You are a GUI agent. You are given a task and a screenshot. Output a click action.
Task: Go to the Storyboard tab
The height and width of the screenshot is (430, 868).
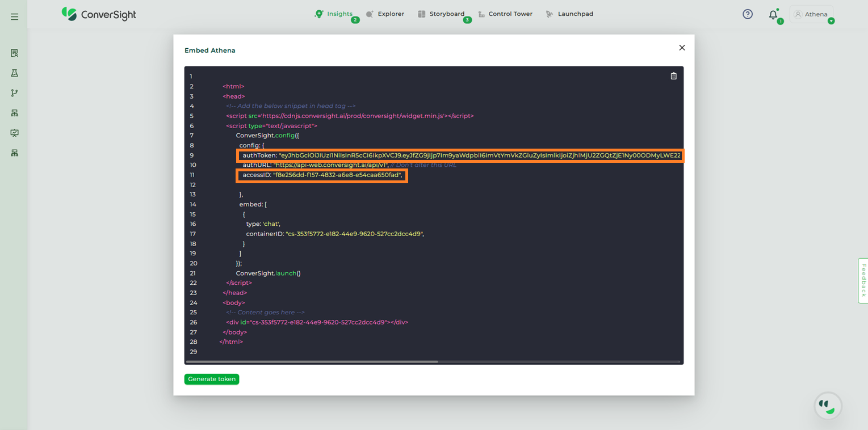(441, 14)
